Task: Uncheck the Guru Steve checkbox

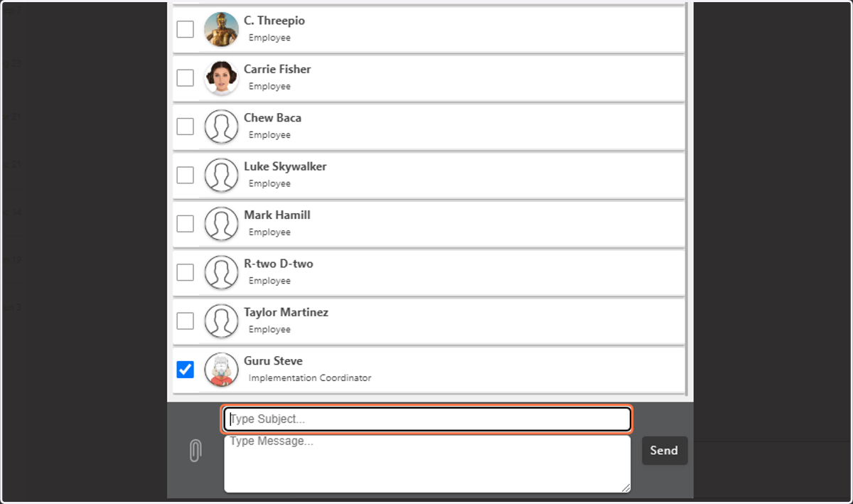Action: [x=185, y=370]
